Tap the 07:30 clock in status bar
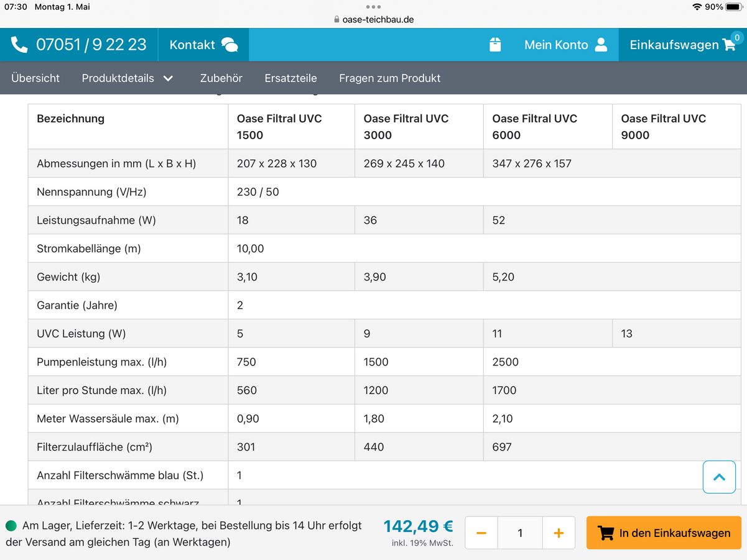Image resolution: width=747 pixels, height=560 pixels. point(16,7)
